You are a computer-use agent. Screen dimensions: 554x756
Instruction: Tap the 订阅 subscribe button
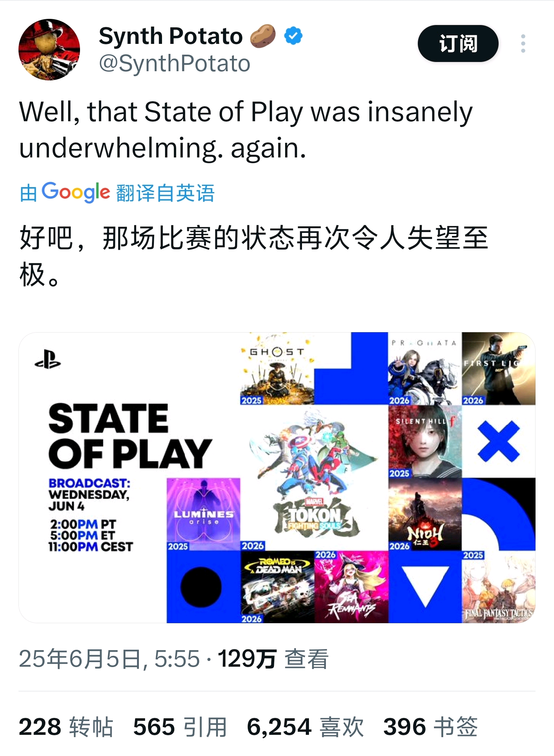(x=458, y=43)
